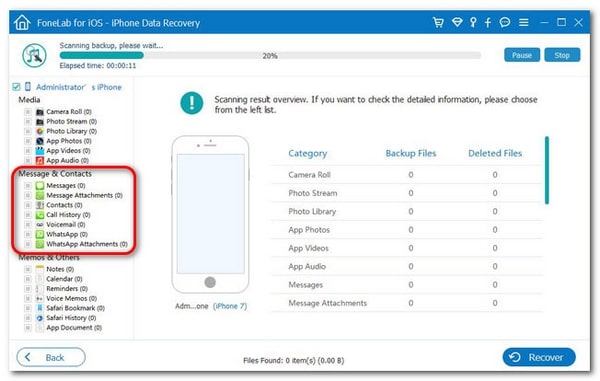The width and height of the screenshot is (600, 381).
Task: Click the iPhone device icon beside Administrator's iPhone
Action: 28,86
